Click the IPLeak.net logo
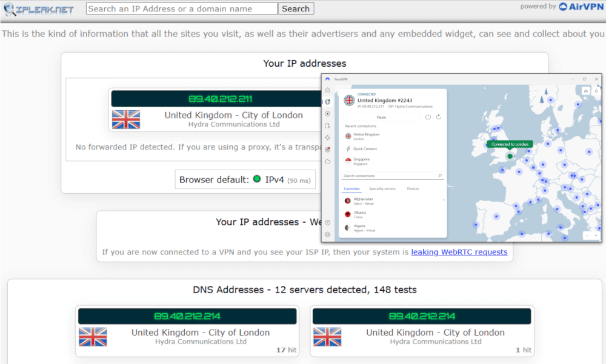606x364 pixels. [x=39, y=9]
